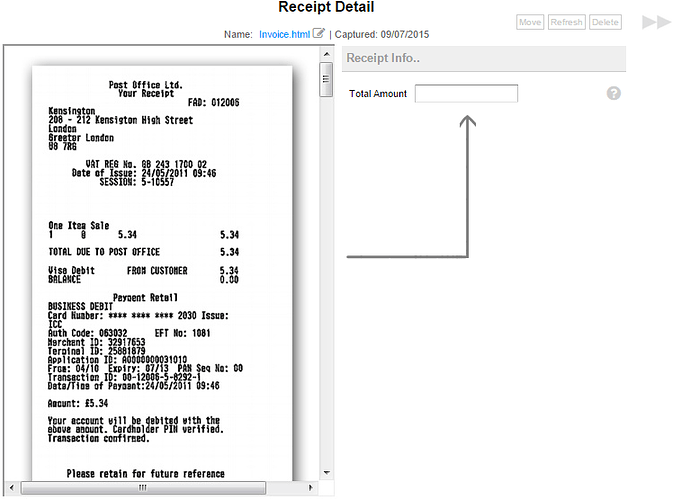Image resolution: width=673 pixels, height=500 pixels.
Task: Click the next receipt double-arrow icon
Action: click(x=656, y=21)
